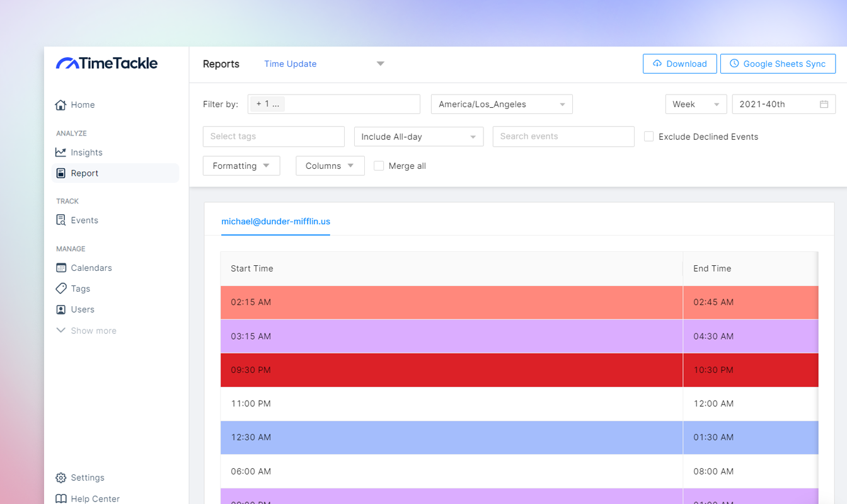Click the 12:00 AM end time cell

click(x=751, y=404)
